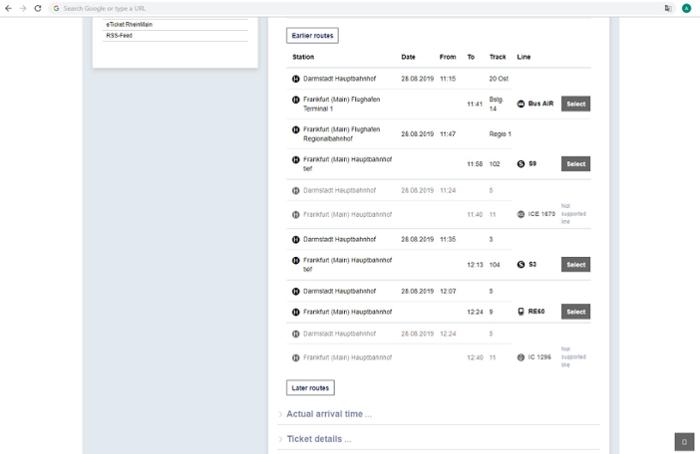Click the To column header
The height and width of the screenshot is (454, 700).
(471, 57)
